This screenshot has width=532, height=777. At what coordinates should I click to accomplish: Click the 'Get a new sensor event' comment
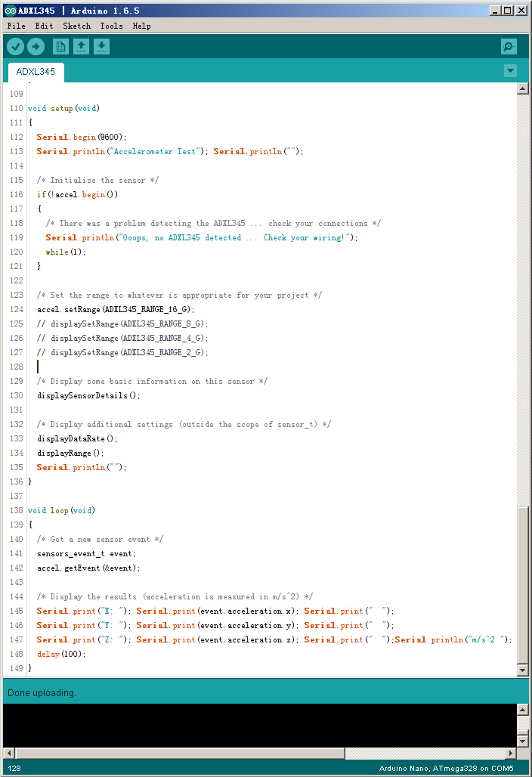point(100,539)
